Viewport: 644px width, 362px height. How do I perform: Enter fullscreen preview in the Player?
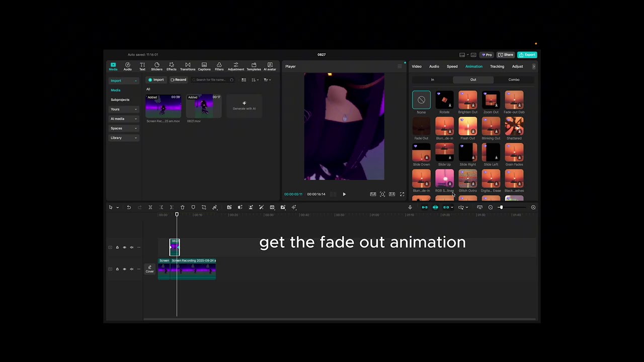pos(402,194)
